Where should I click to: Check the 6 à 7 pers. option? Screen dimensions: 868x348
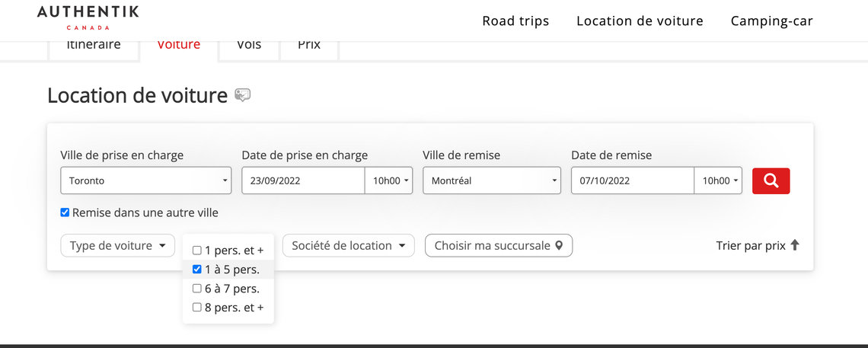196,289
